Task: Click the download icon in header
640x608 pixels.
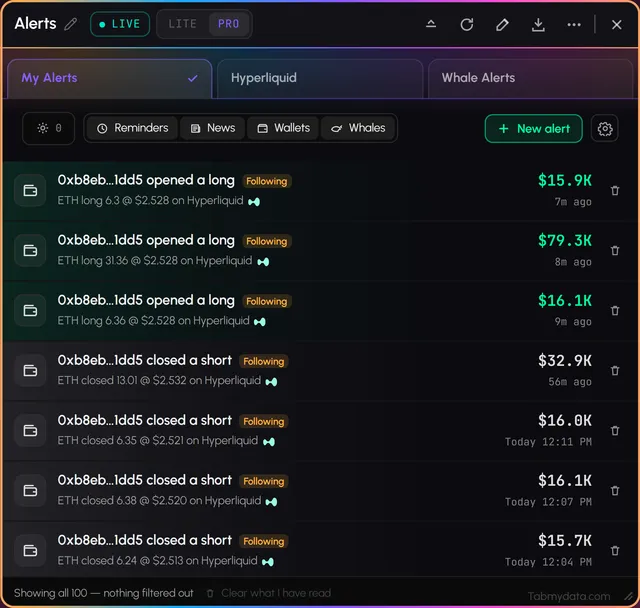Action: 538,24
